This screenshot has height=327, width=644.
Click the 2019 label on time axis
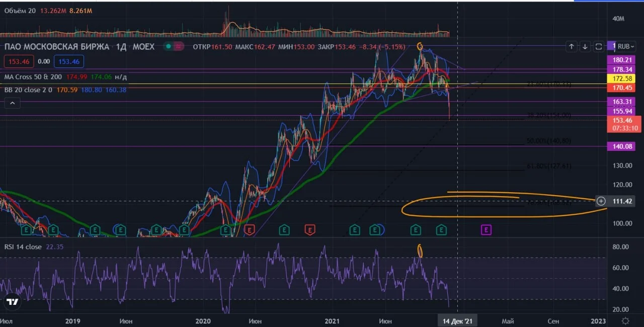coord(73,320)
